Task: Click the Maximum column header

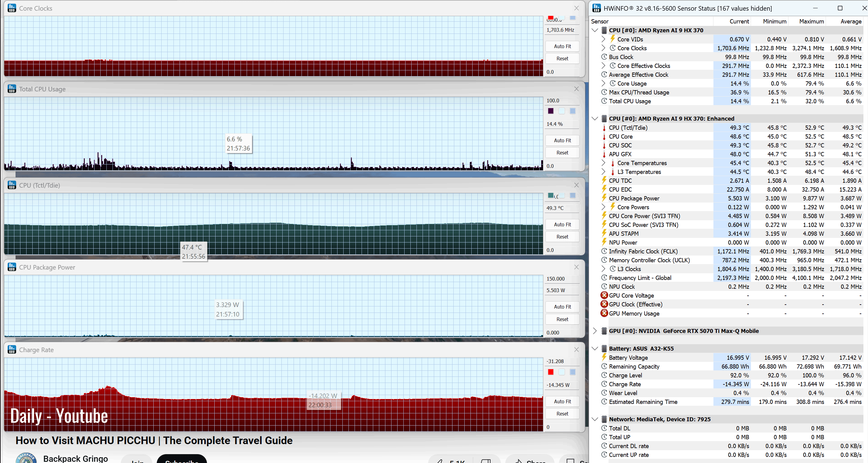Action: pyautogui.click(x=811, y=21)
